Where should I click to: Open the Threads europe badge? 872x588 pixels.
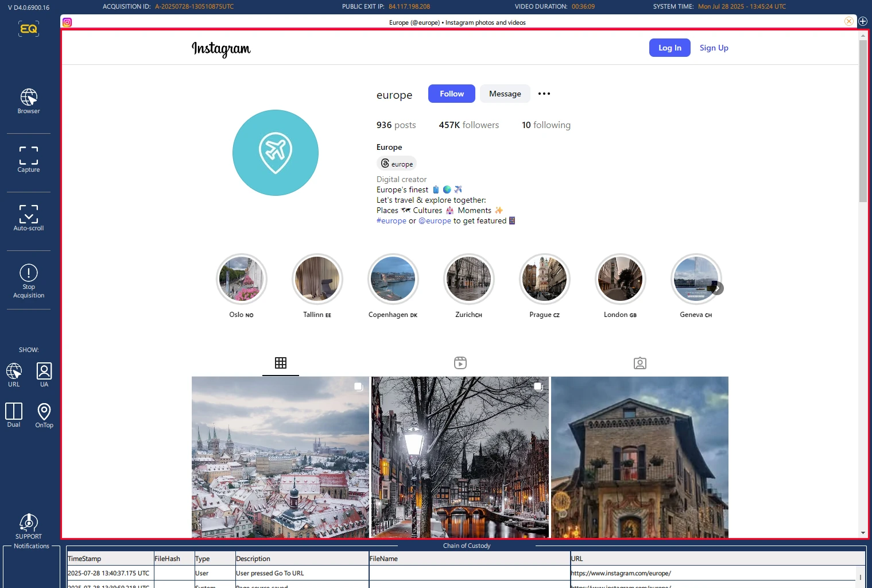tap(397, 164)
